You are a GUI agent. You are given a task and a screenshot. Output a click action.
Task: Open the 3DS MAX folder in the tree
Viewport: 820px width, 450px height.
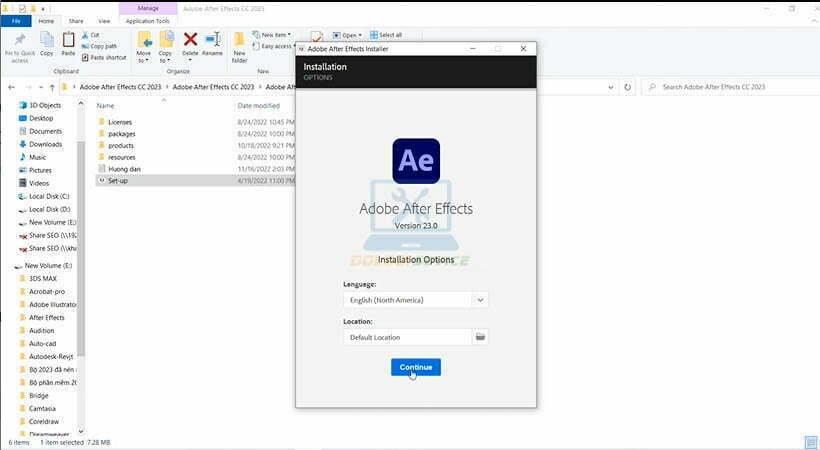pos(42,278)
